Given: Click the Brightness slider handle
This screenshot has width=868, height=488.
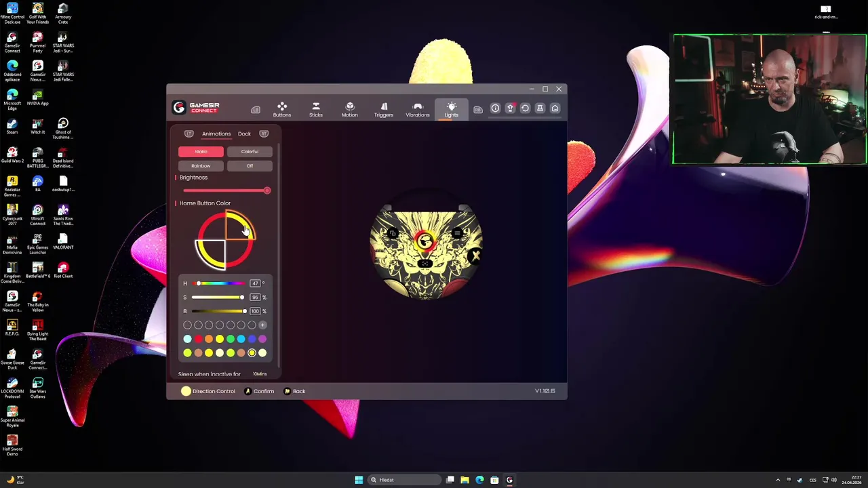Looking at the screenshot, I should pyautogui.click(x=267, y=190).
